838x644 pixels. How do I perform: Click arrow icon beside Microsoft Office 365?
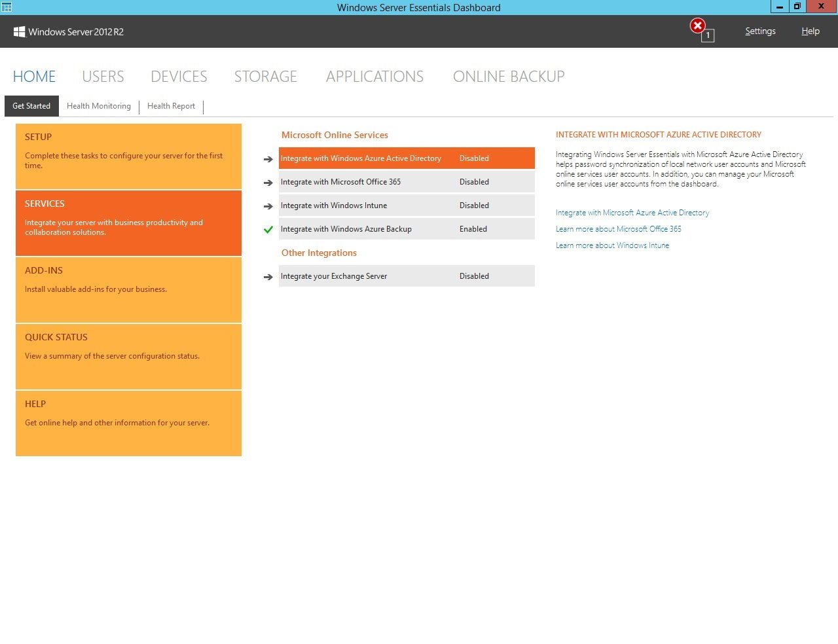tap(268, 183)
